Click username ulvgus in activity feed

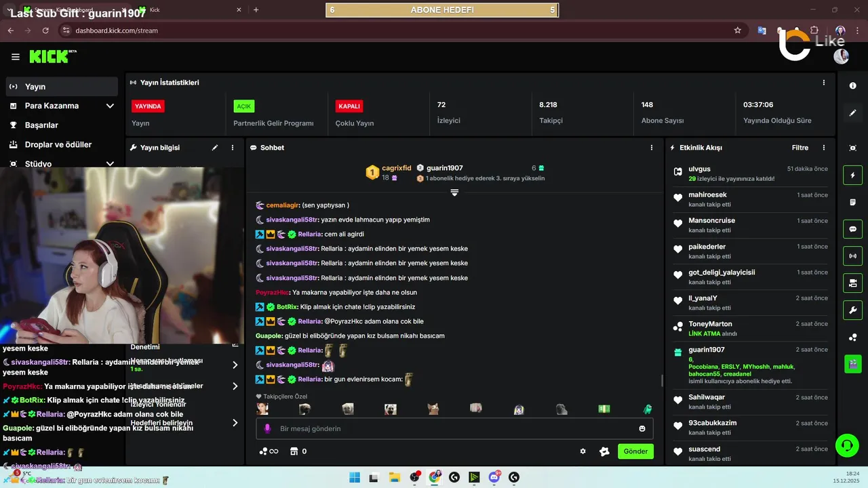coord(699,169)
